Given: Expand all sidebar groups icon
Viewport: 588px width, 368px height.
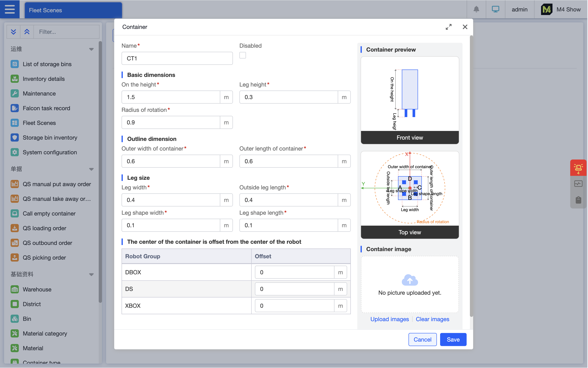Looking at the screenshot, I should [x=13, y=32].
